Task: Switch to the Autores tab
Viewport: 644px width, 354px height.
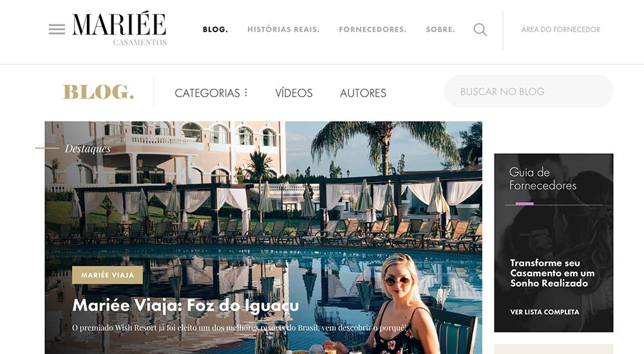Action: click(x=363, y=93)
